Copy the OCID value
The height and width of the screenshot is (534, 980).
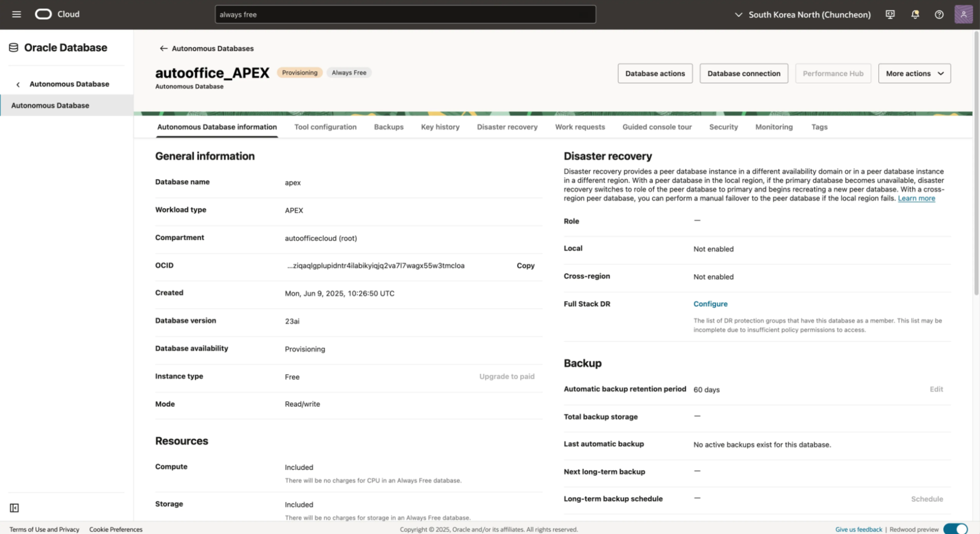(525, 265)
